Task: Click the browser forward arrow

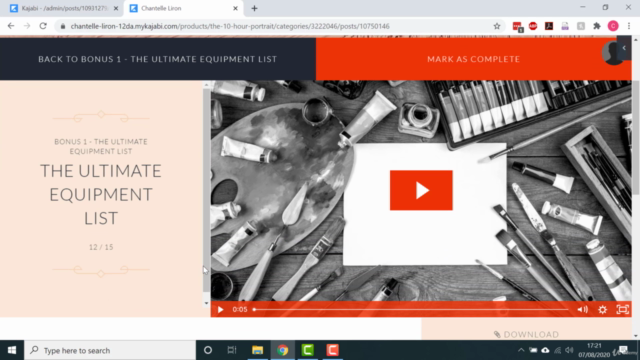Action: [27, 26]
